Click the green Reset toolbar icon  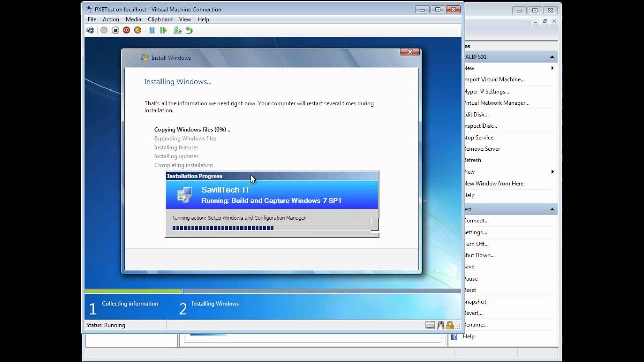coord(164,30)
